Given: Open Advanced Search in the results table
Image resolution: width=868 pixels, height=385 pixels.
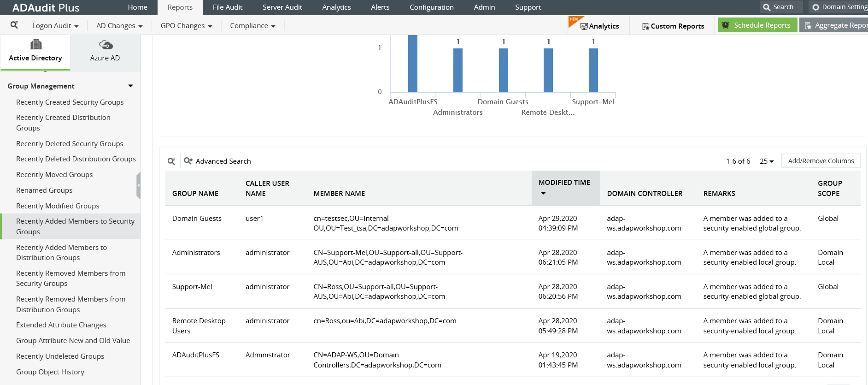Looking at the screenshot, I should pos(217,161).
